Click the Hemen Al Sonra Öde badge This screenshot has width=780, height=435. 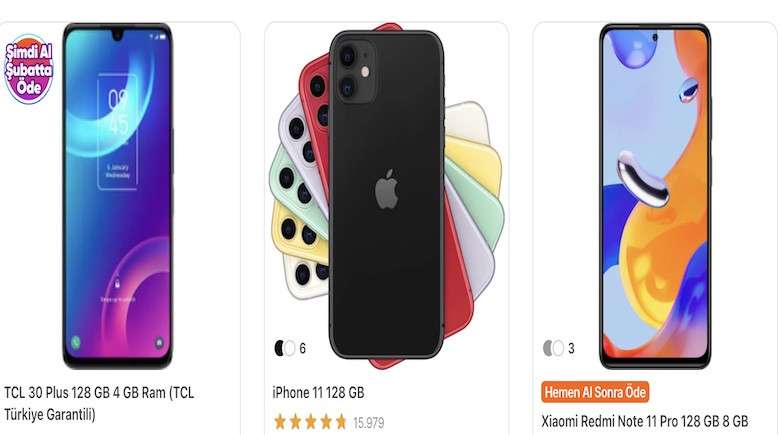pyautogui.click(x=595, y=392)
